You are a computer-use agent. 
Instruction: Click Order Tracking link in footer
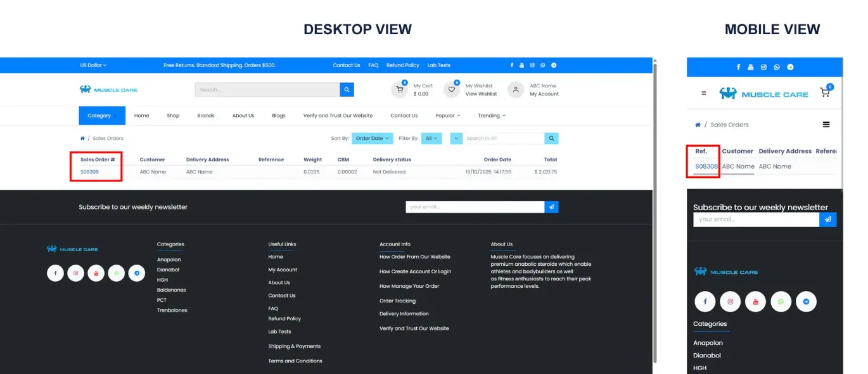pos(397,301)
